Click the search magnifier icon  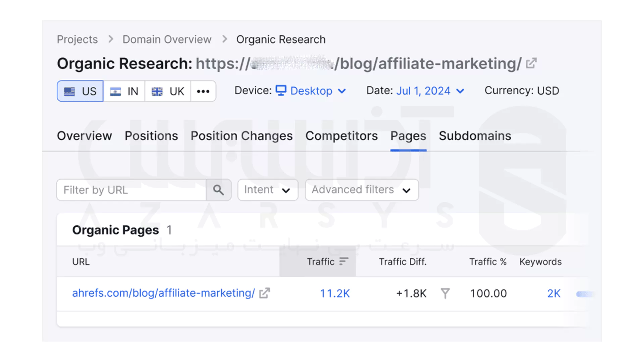(218, 190)
